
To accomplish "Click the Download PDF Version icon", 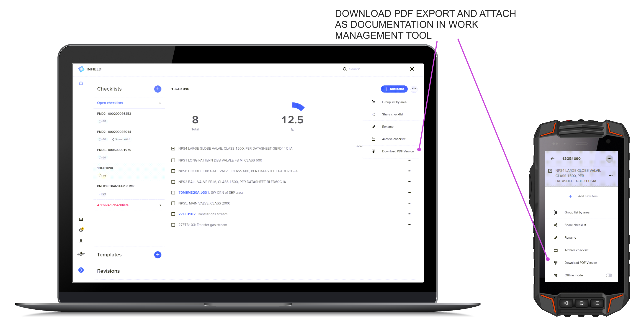I will coord(374,151).
